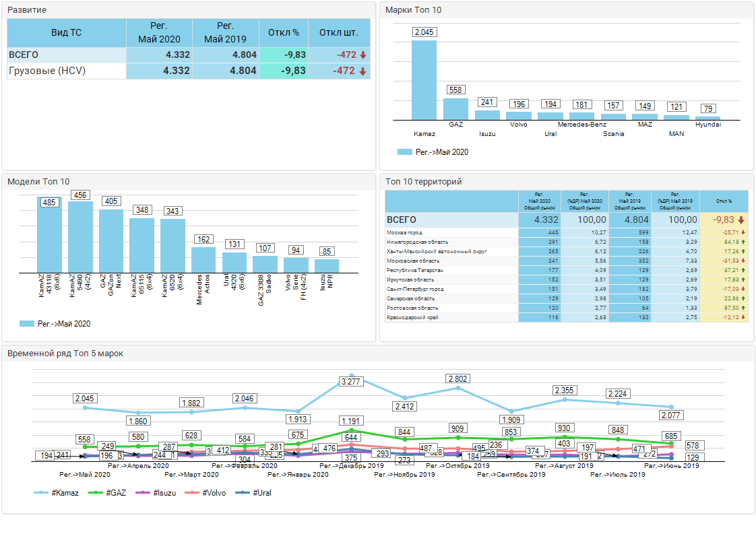The image size is (756, 534).
Task: Click the Mercedes-Benz bar labeled 181
Action: coord(582,116)
